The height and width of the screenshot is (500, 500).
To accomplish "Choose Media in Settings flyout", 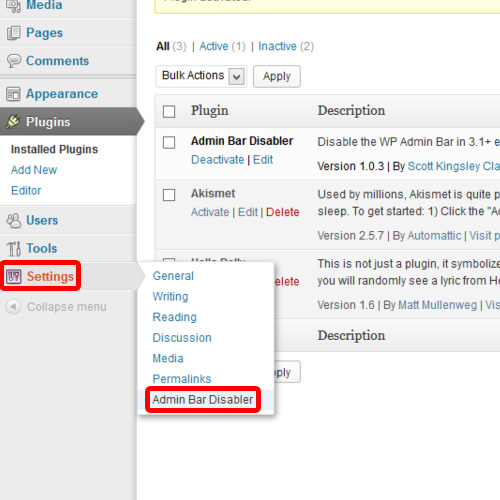I will (168, 358).
